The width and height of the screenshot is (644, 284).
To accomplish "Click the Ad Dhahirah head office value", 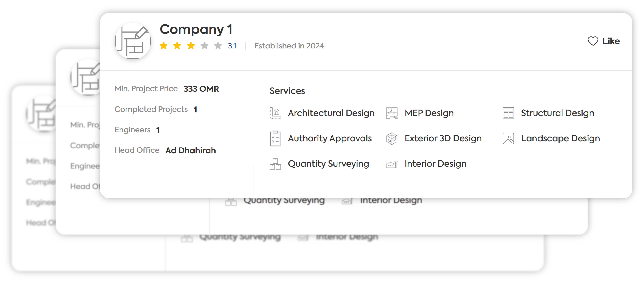I will (x=190, y=151).
